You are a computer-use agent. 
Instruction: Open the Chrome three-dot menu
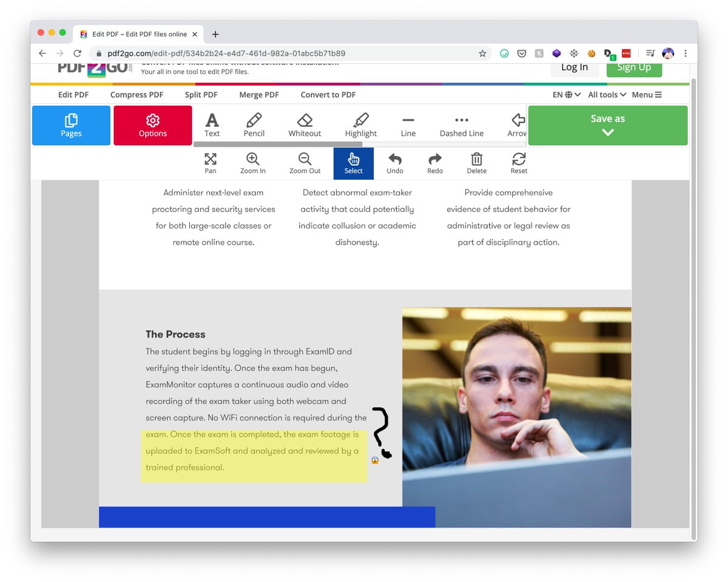pyautogui.click(x=686, y=53)
